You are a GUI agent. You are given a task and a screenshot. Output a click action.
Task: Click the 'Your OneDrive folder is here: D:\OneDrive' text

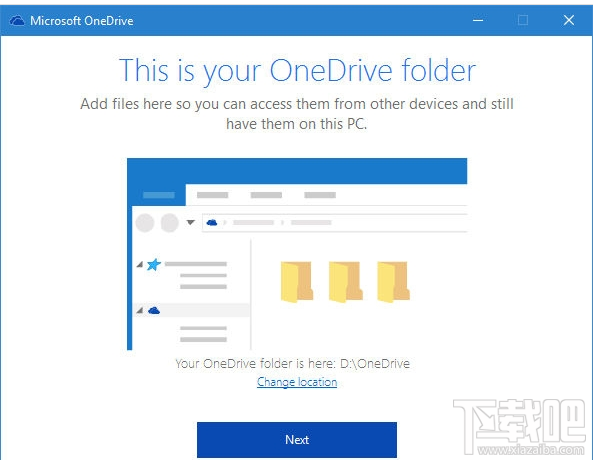pos(293,364)
